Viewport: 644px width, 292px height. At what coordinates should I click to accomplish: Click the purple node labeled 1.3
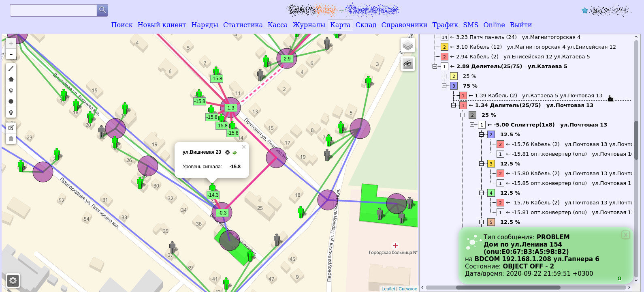coord(230,107)
